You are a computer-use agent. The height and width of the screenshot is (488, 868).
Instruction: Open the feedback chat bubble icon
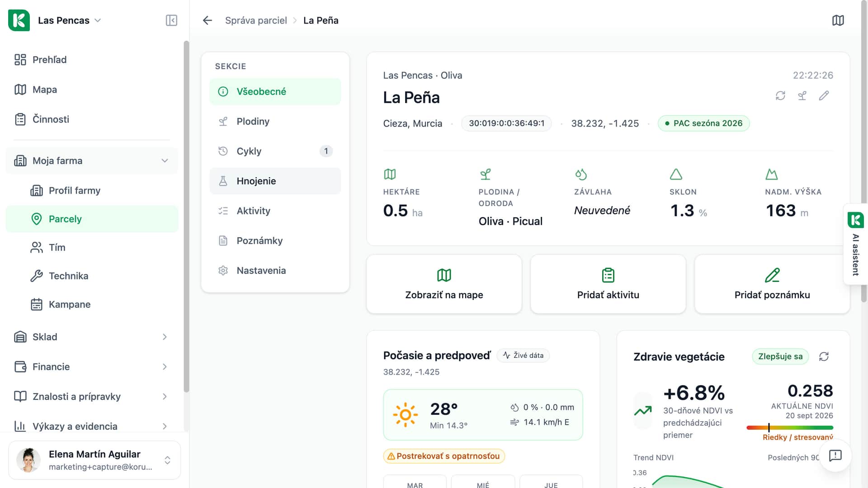click(x=835, y=455)
